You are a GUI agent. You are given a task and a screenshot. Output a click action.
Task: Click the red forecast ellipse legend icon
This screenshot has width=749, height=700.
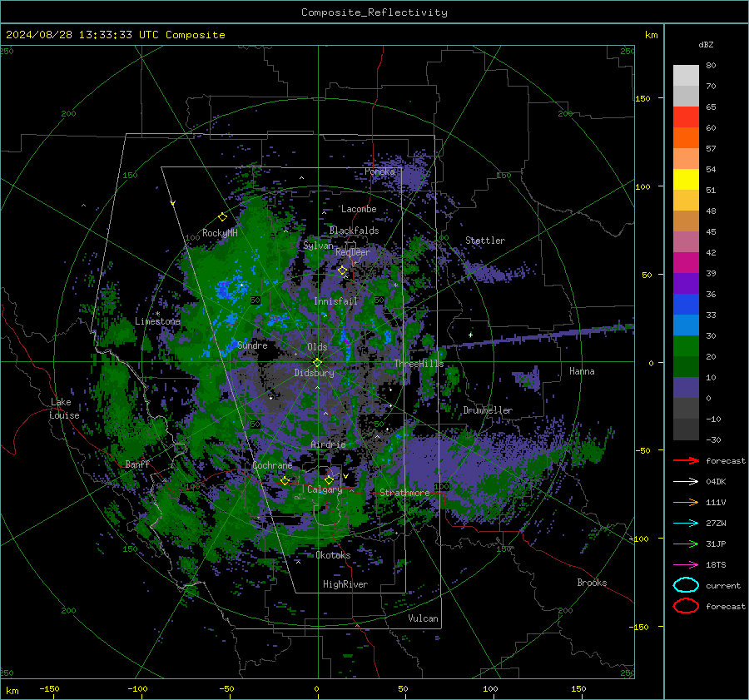tap(686, 606)
